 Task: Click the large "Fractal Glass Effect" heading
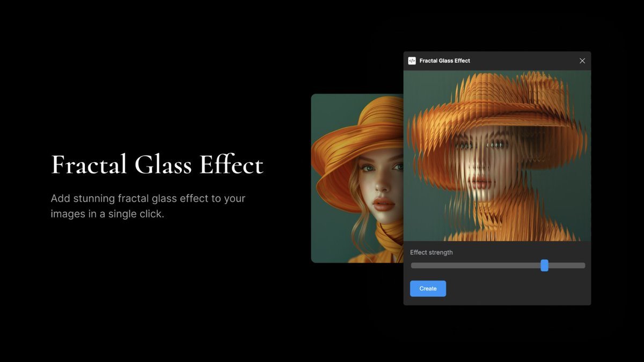pos(157,165)
